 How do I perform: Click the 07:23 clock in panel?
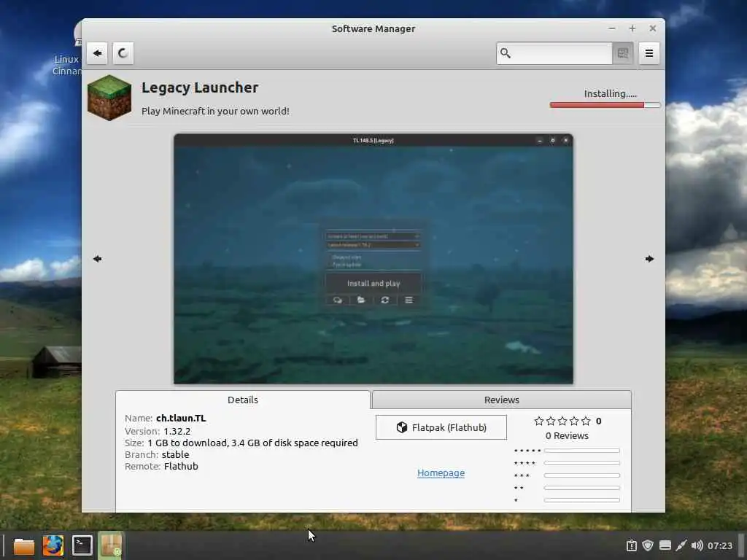[x=720, y=545]
